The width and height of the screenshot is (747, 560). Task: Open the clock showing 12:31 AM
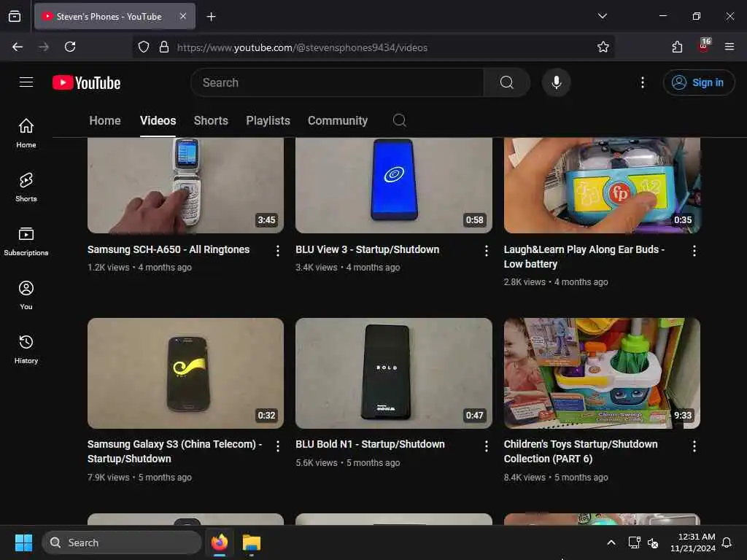point(693,542)
